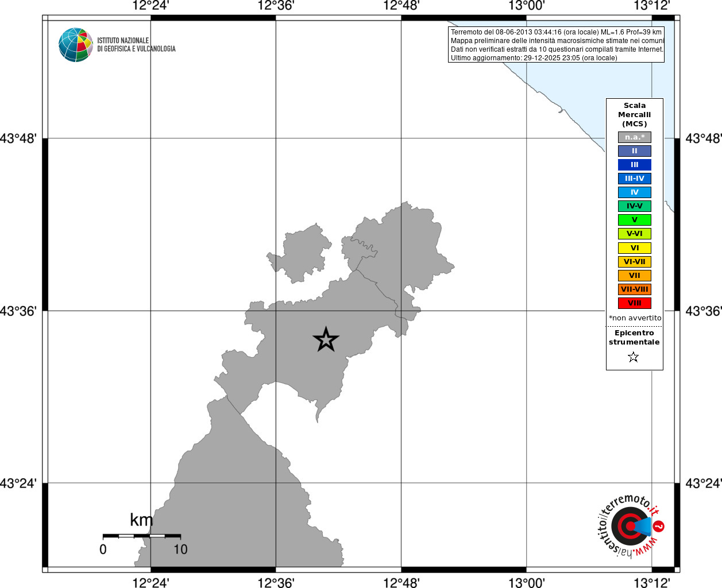Click the bottom 13°00' longitude label
The image size is (722, 588).
coord(527,583)
